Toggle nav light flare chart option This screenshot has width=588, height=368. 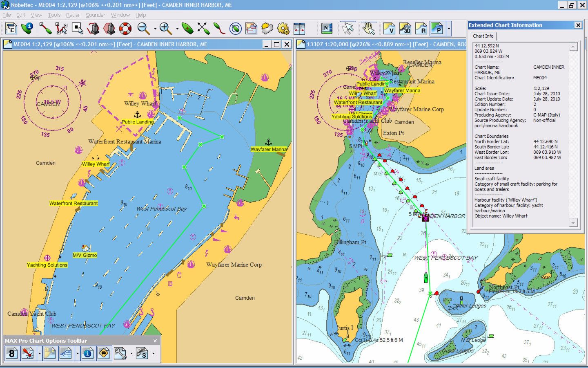pyautogui.click(x=28, y=353)
